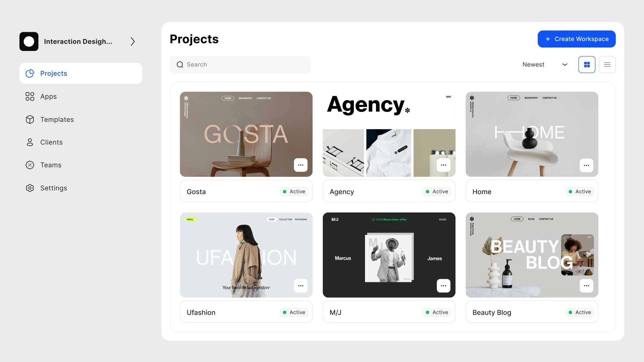Click the Settings sidebar icon

[30, 187]
